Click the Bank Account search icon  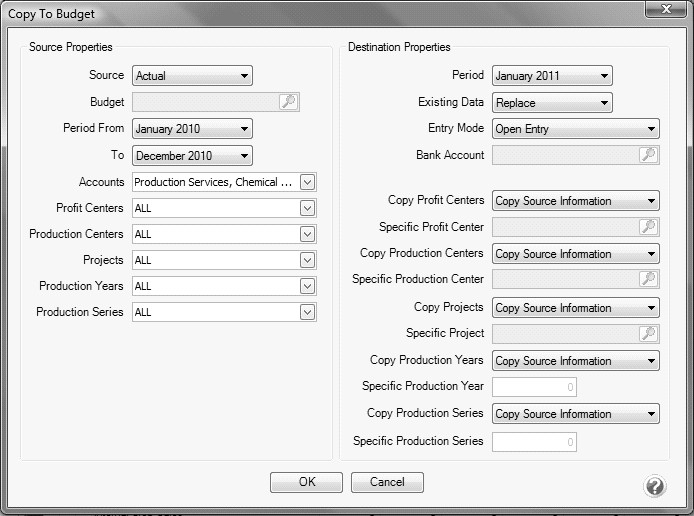648,155
